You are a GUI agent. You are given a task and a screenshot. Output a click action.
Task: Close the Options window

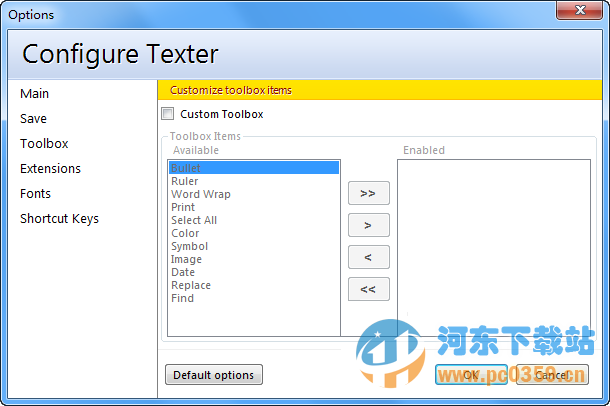tap(580, 10)
